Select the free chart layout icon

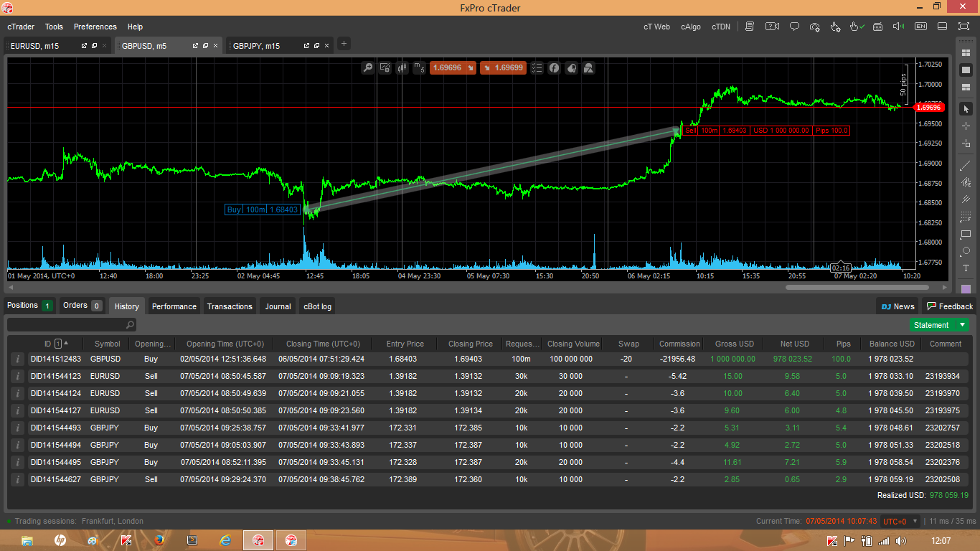click(x=966, y=87)
